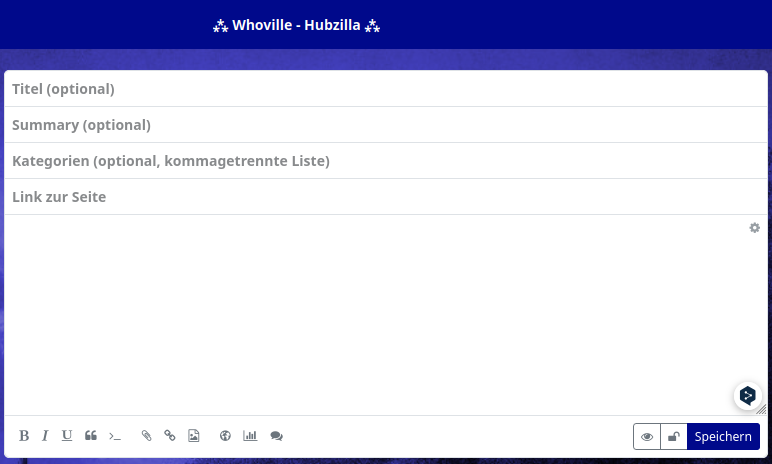Click in the Titel (optional) field
This screenshot has height=464, width=772.
click(x=385, y=89)
